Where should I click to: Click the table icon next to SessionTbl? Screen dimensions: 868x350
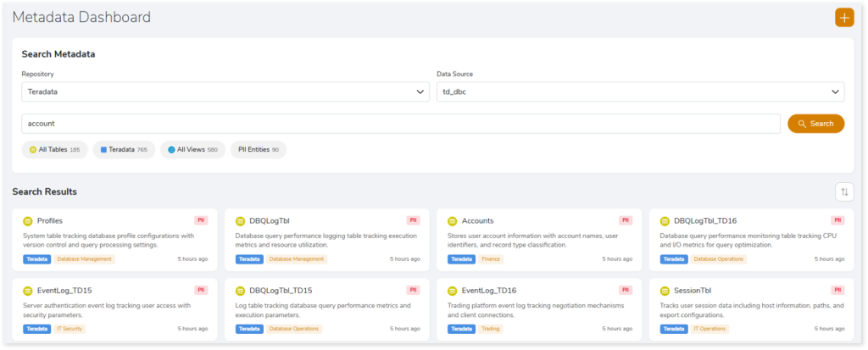point(665,290)
